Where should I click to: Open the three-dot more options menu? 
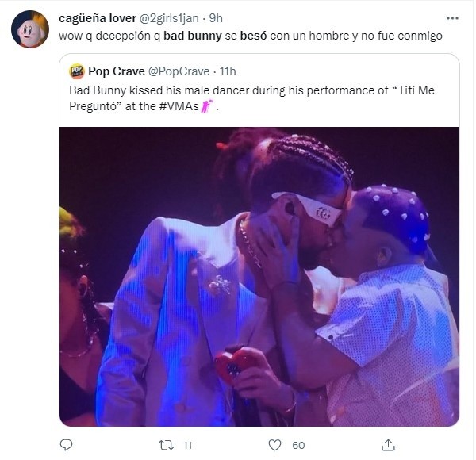coord(452,17)
